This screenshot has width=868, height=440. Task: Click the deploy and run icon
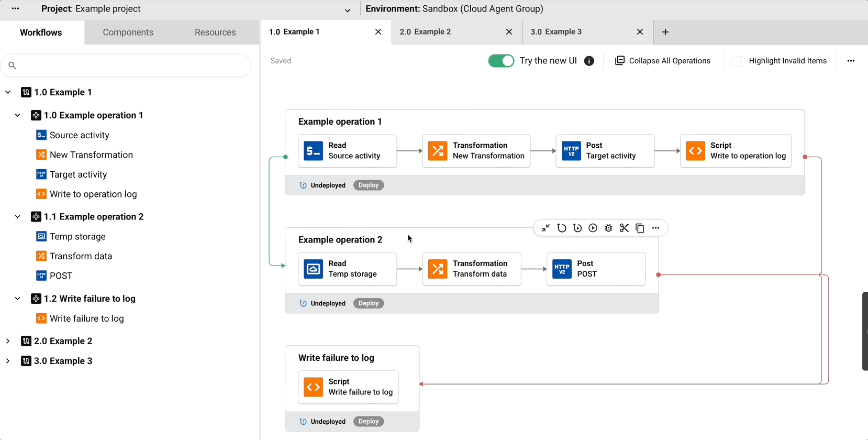click(x=577, y=228)
